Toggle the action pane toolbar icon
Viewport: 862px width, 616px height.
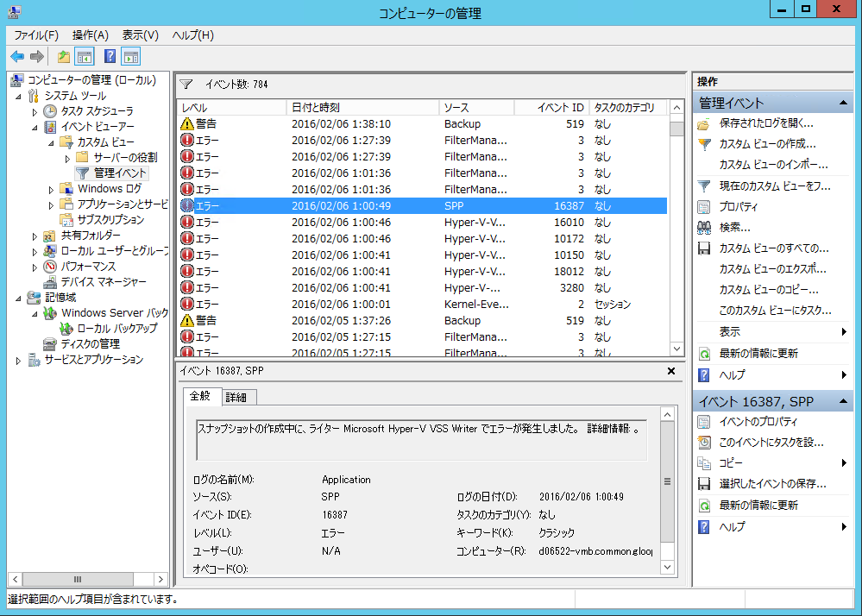[131, 56]
